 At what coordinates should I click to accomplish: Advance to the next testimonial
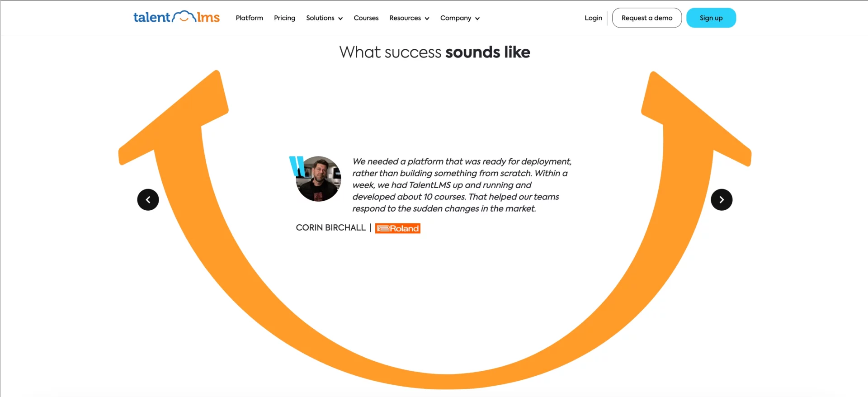(x=722, y=199)
